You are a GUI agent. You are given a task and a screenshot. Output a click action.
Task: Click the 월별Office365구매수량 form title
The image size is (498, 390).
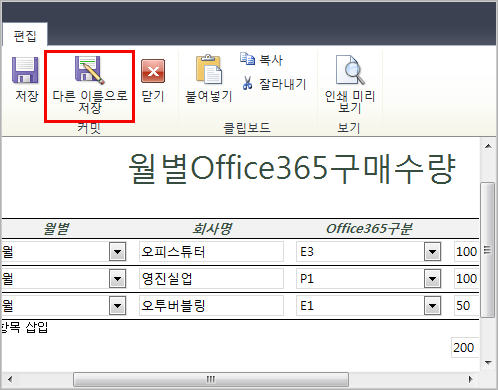coord(291,168)
